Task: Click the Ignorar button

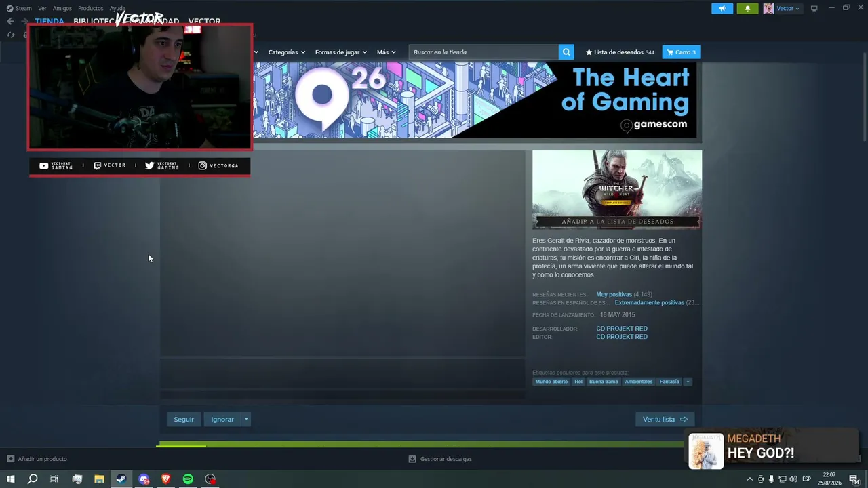Action: 222,420
